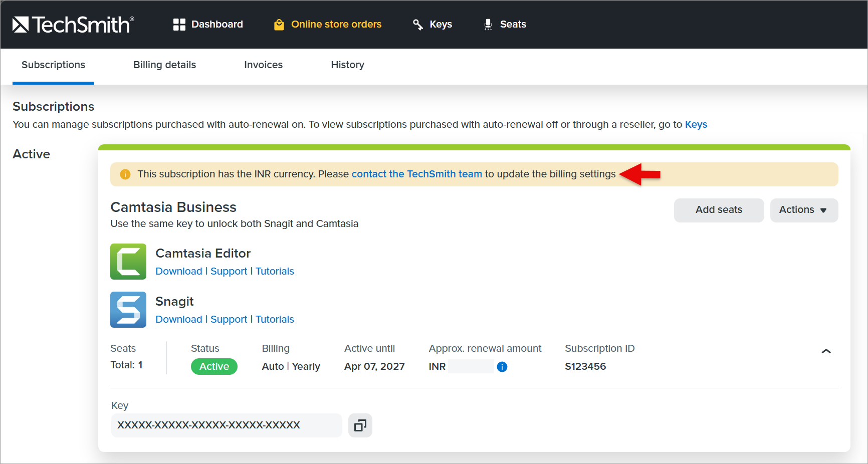This screenshot has height=464, width=868.
Task: Open Camtasia Editor Tutorials link
Action: pos(275,271)
